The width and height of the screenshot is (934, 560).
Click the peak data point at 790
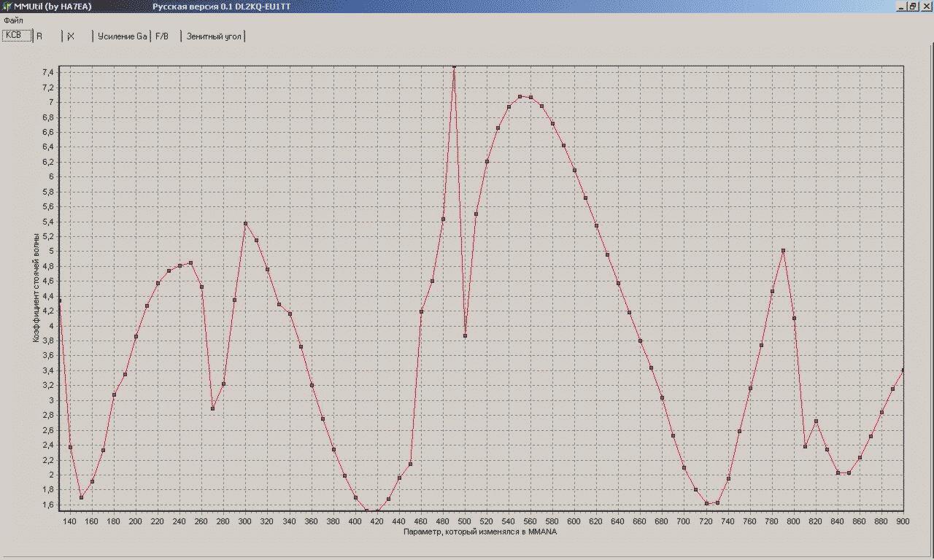click(x=783, y=250)
